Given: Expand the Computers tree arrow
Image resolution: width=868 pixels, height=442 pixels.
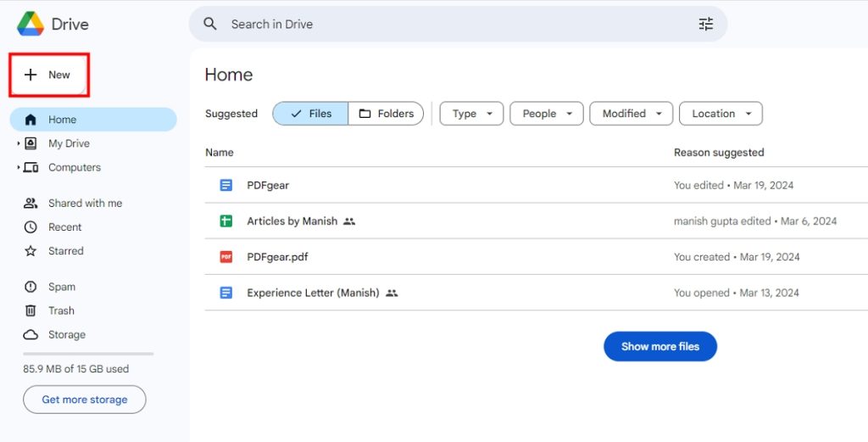Looking at the screenshot, I should tap(18, 168).
